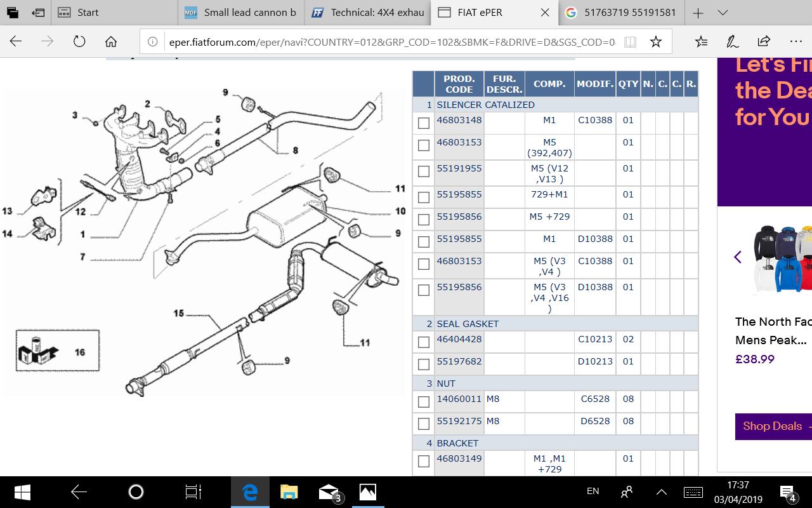The image size is (812, 508).
Task: Click PROD. CODE column header
Action: 459,84
